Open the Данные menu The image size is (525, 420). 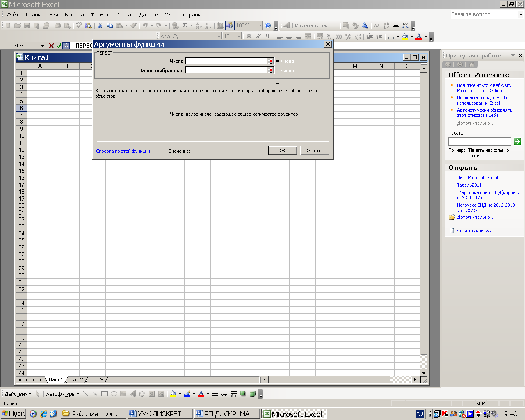[x=148, y=14]
